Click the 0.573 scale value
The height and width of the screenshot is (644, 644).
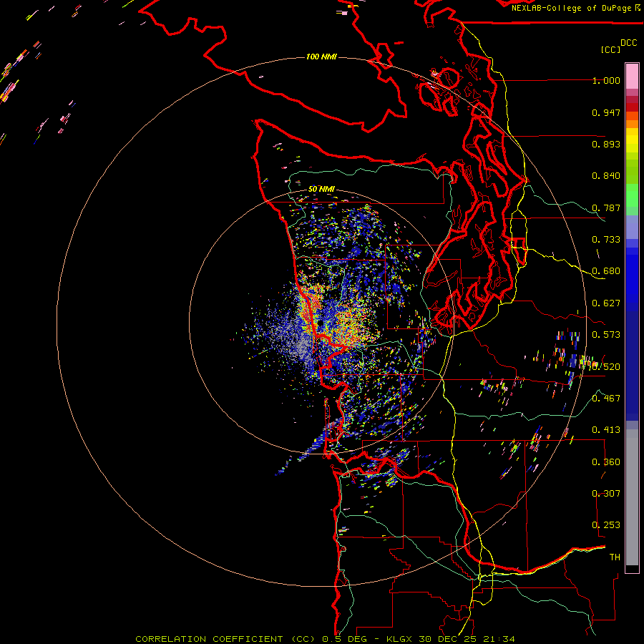(x=606, y=335)
